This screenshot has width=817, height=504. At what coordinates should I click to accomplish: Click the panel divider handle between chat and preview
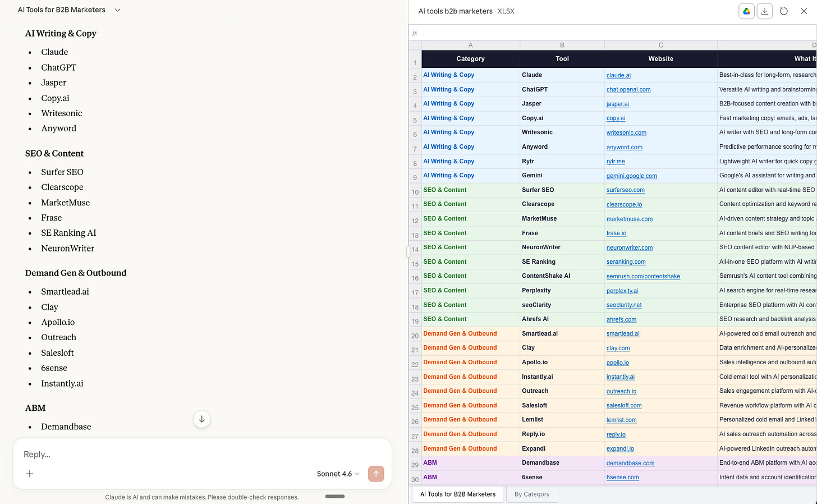coord(408,252)
